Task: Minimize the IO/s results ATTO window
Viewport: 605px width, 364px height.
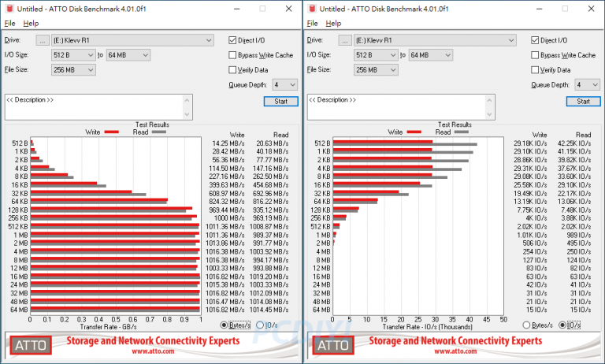Action: 540,9
